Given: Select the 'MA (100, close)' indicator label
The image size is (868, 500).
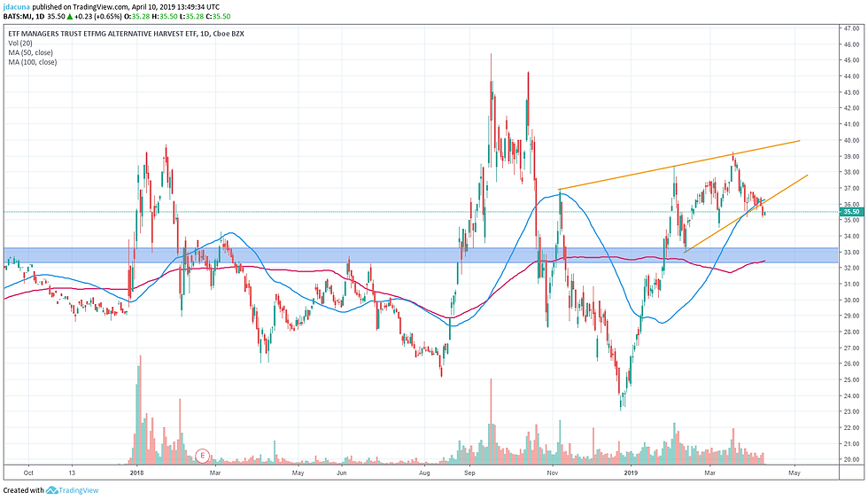Looking at the screenshot, I should tap(32, 62).
